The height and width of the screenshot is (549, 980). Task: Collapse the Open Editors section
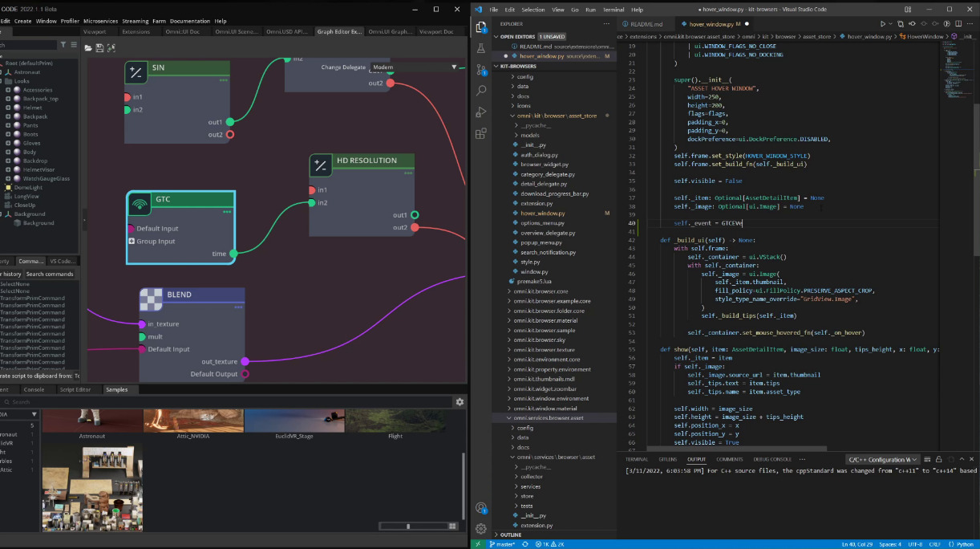(497, 36)
